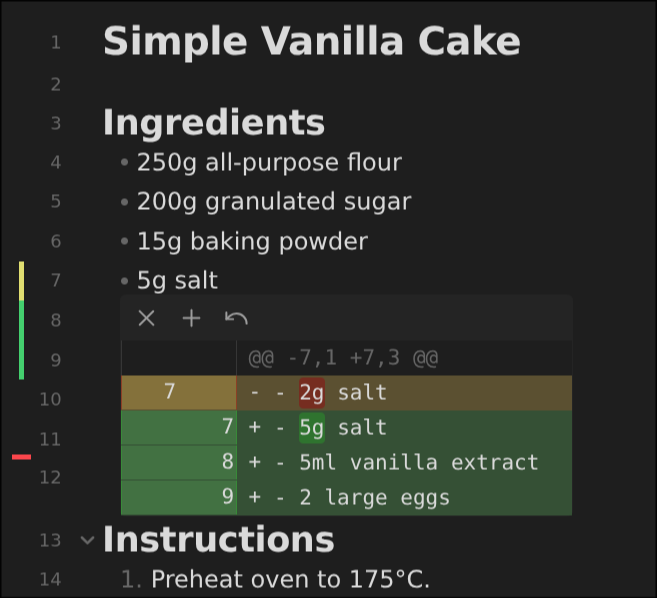Click the added "5ml vanilla extract" line
The height and width of the screenshot is (598, 657).
[418, 463]
